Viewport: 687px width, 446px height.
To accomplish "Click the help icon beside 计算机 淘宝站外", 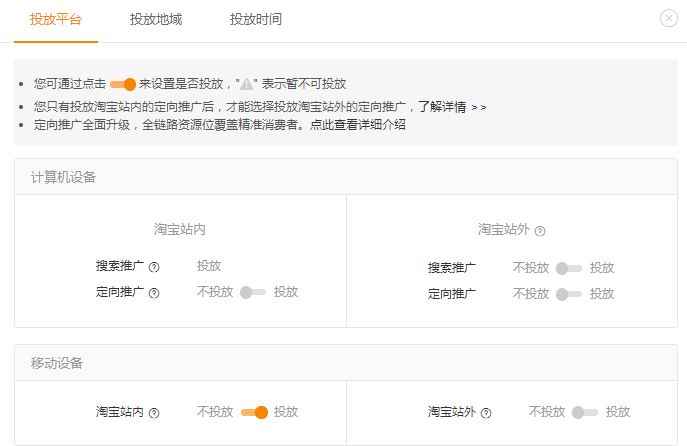I will [x=540, y=231].
